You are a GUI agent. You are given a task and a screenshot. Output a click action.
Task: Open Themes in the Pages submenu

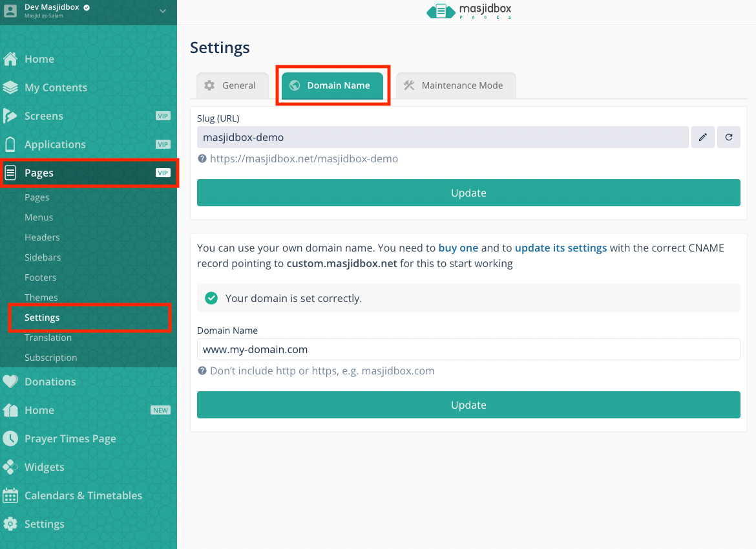[x=41, y=297]
